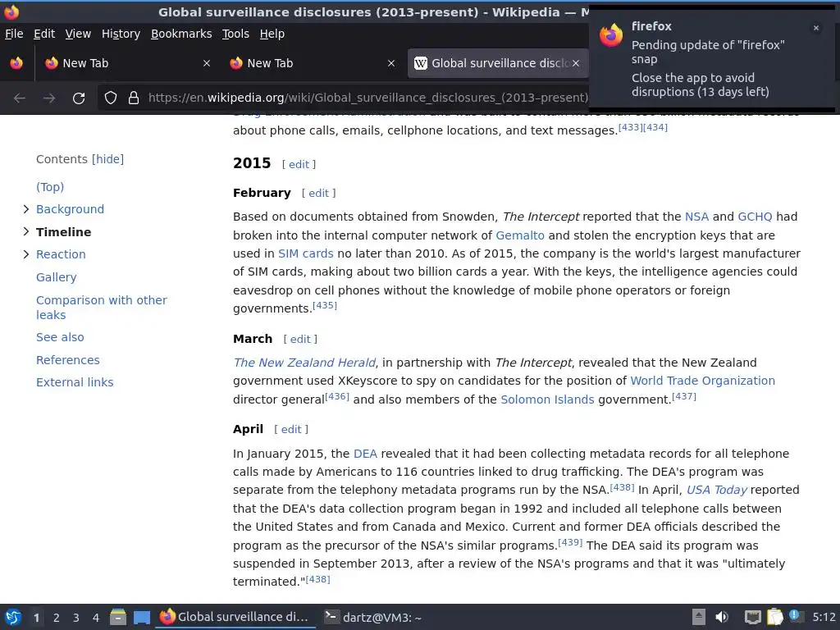Click the update notifier tray icon
This screenshot has width=840, height=630.
[795, 616]
